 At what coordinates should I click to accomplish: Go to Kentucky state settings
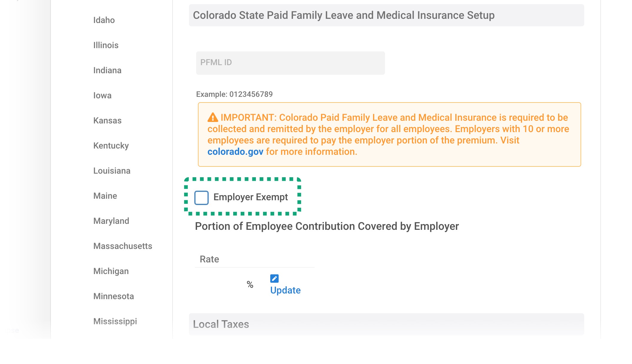111,146
